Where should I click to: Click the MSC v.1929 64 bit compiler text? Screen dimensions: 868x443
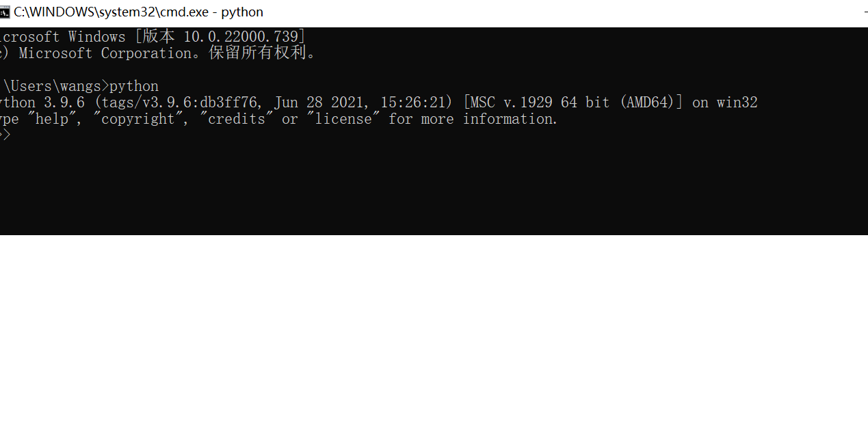pos(539,103)
